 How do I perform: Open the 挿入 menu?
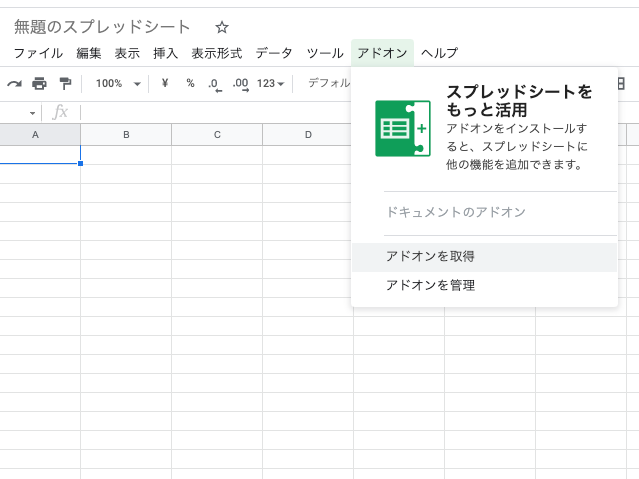[165, 53]
